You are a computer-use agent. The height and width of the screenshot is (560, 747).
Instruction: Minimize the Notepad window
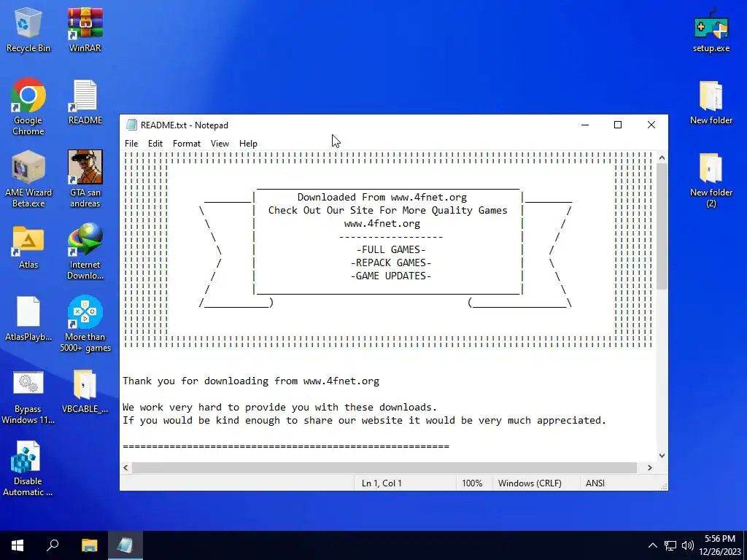pyautogui.click(x=585, y=125)
